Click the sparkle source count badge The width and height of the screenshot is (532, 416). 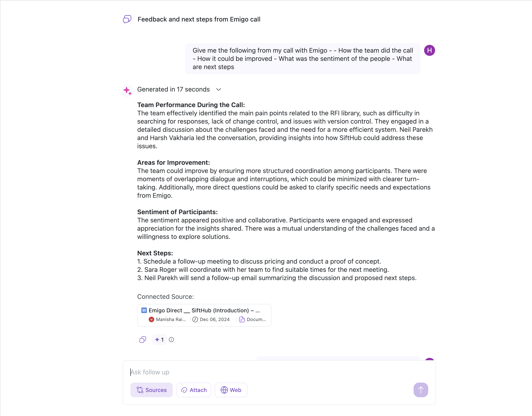[x=159, y=340]
